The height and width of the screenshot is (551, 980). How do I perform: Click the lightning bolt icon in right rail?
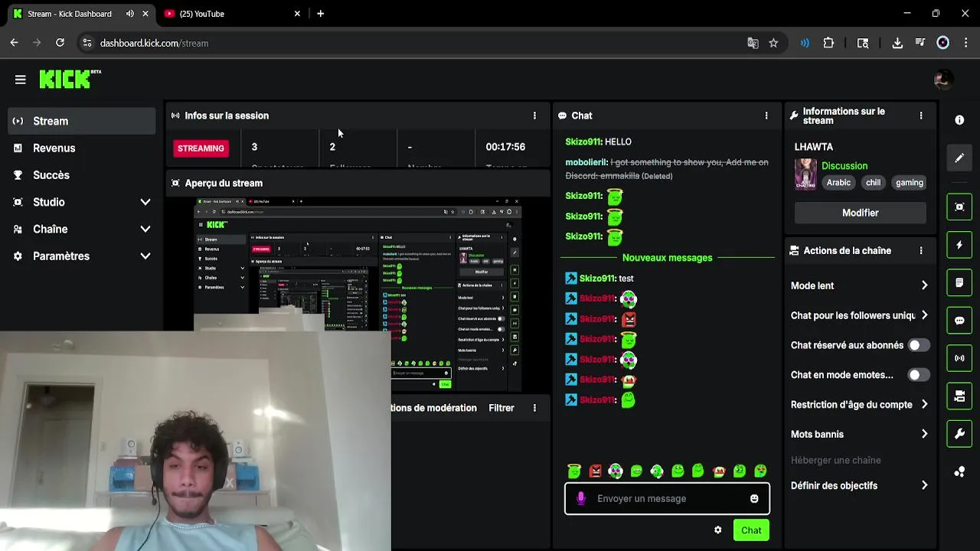pyautogui.click(x=959, y=245)
